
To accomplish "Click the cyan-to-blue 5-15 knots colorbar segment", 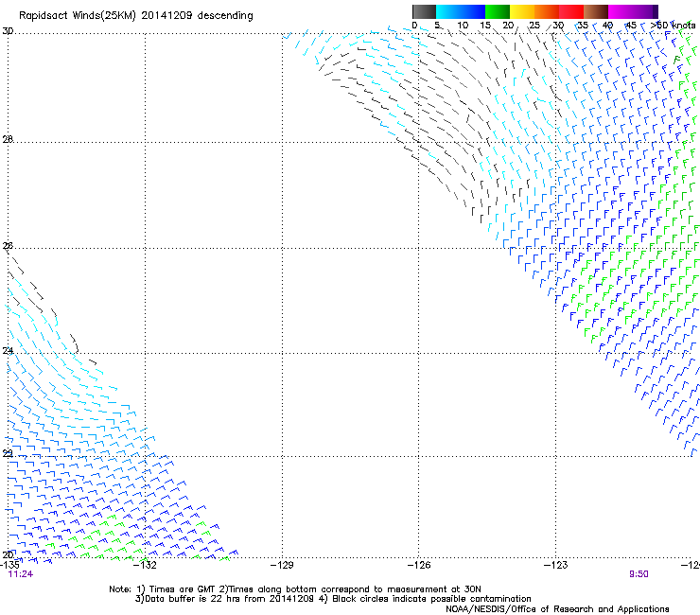I will pos(461,11).
